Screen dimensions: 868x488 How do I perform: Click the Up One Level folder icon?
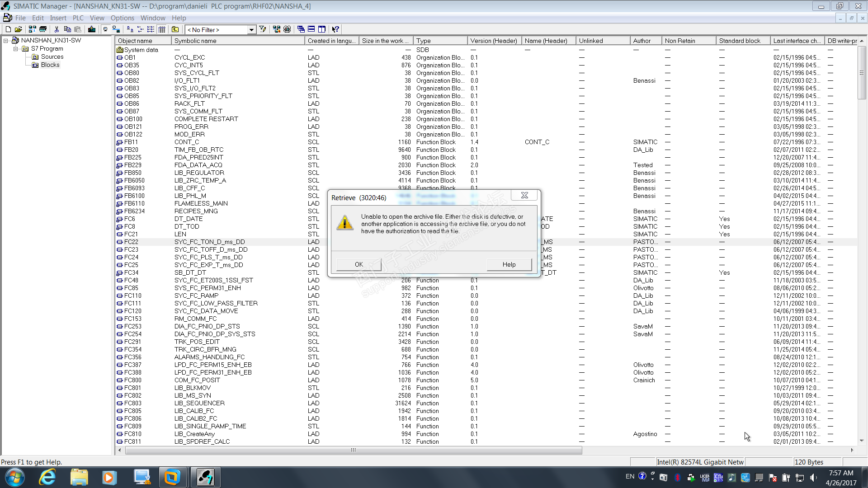pos(175,29)
